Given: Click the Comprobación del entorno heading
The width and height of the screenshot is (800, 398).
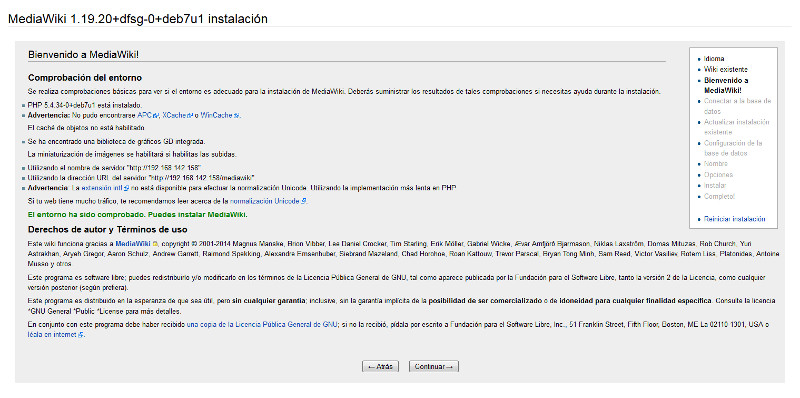Looking at the screenshot, I should point(85,78).
